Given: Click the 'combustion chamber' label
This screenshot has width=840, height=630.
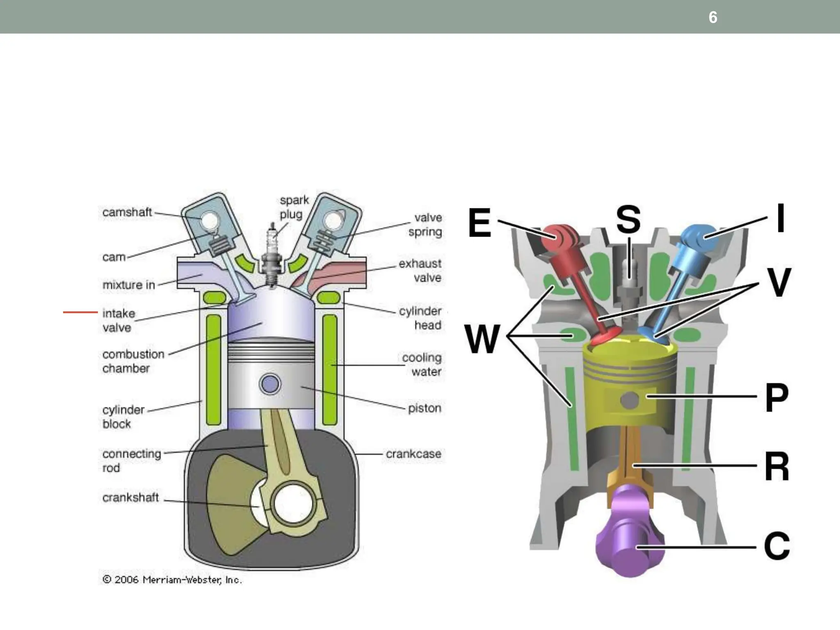Looking at the screenshot, I should 133,361.
